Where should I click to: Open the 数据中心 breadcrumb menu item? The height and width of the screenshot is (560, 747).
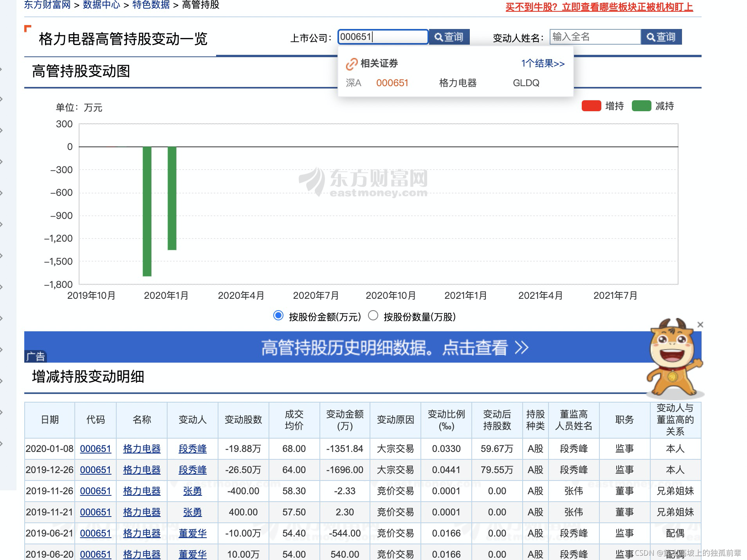tap(101, 5)
